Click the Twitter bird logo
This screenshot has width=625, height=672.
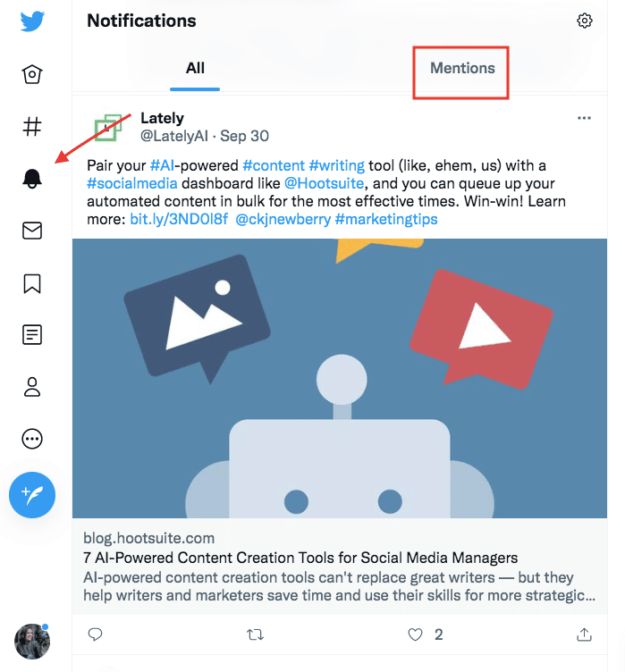click(32, 21)
